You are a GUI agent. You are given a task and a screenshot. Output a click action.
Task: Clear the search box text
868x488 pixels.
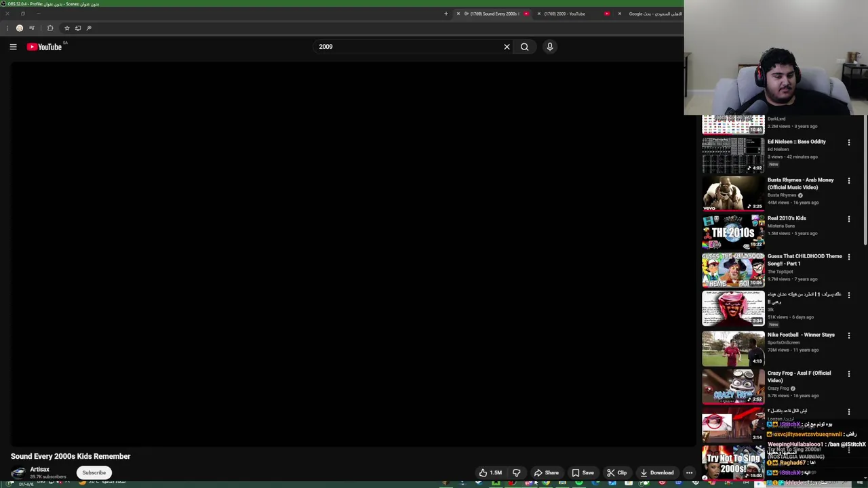507,47
